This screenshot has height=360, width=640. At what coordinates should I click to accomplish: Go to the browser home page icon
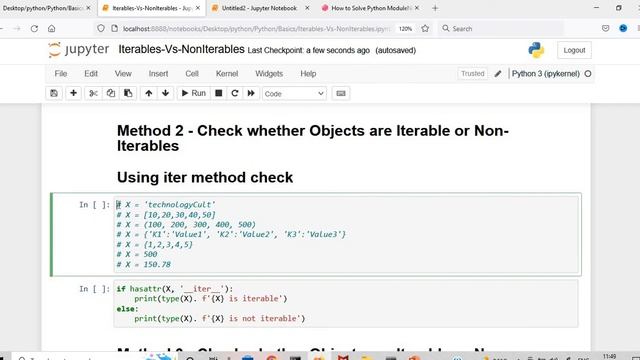pyautogui.click(x=51, y=29)
